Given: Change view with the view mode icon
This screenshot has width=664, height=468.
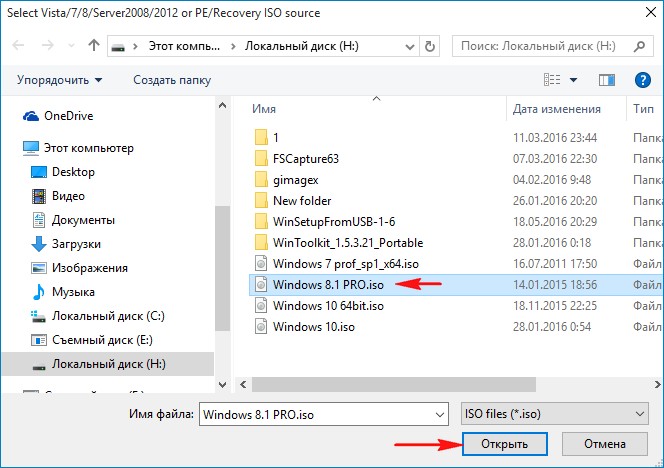Looking at the screenshot, I should 552,80.
